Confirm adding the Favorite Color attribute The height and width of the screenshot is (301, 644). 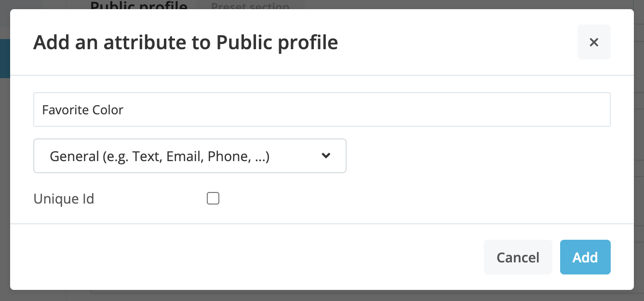coord(585,257)
